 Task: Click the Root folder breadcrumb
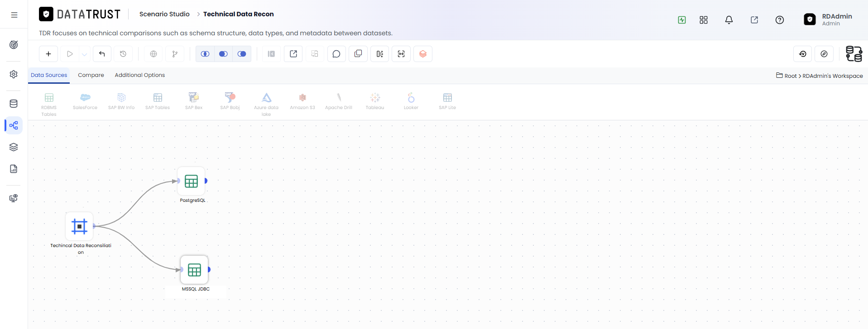[x=786, y=76]
